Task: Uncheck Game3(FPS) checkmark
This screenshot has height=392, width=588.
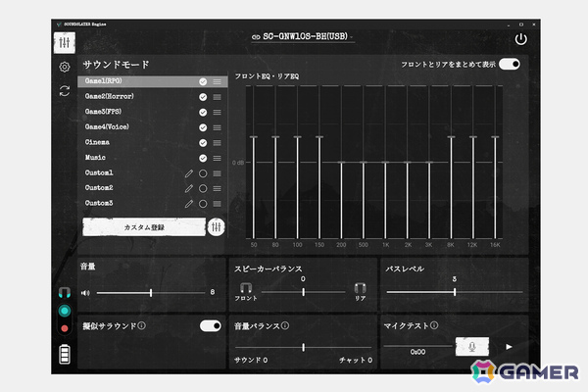Action: pos(203,112)
